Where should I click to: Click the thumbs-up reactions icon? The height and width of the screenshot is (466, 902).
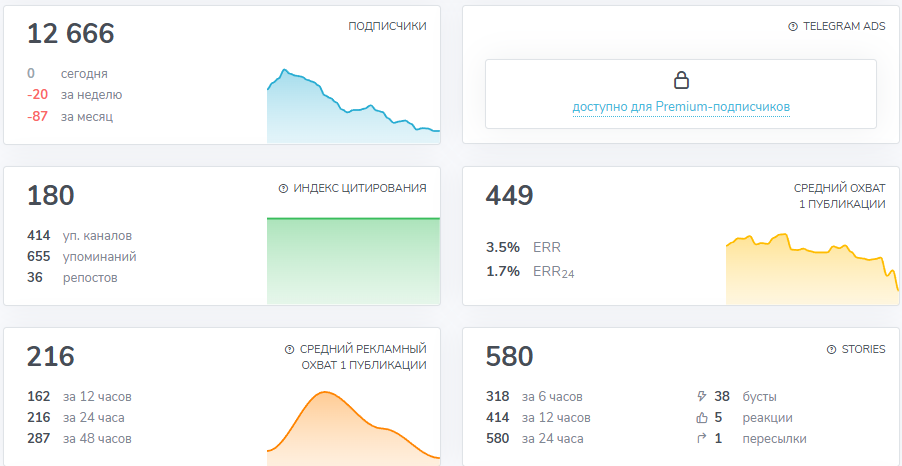700,417
